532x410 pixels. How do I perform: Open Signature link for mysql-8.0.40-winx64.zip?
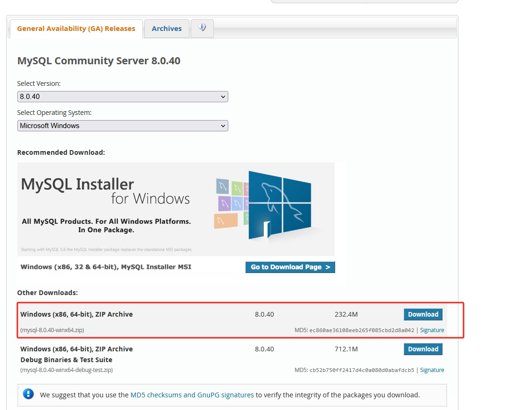tap(432, 330)
